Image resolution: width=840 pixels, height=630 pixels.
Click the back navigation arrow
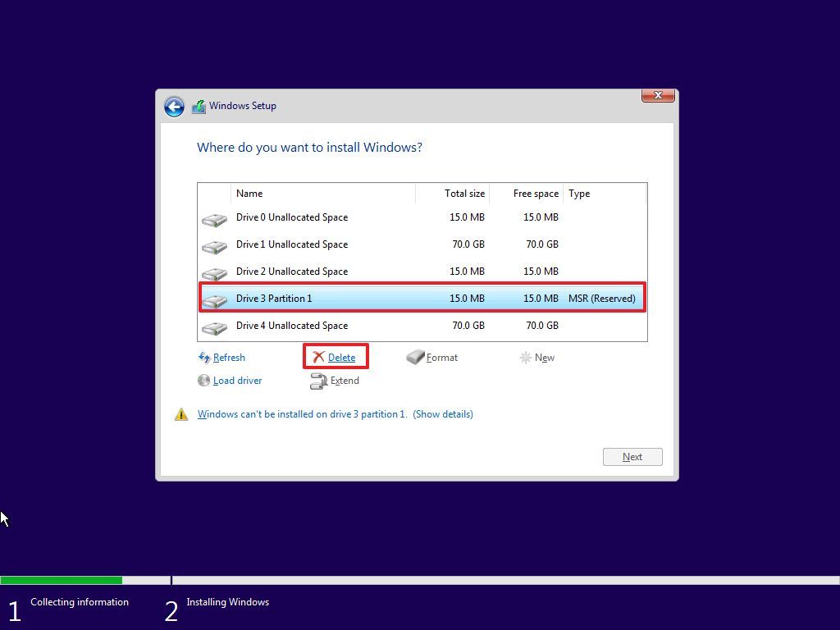pyautogui.click(x=174, y=107)
